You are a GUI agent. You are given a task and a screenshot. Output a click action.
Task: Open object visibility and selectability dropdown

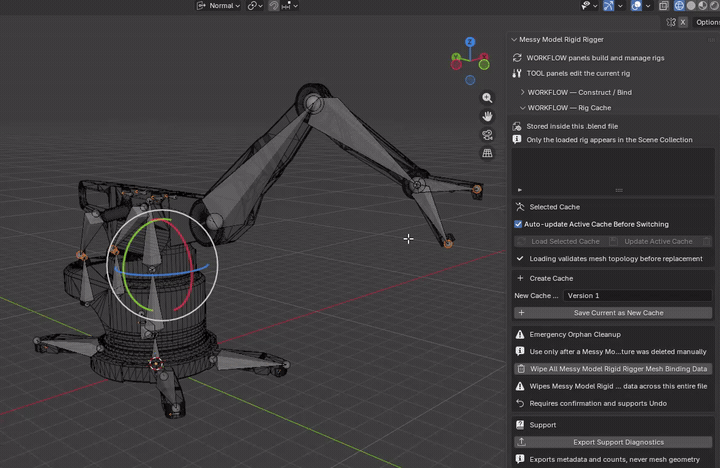pyautogui.click(x=589, y=6)
